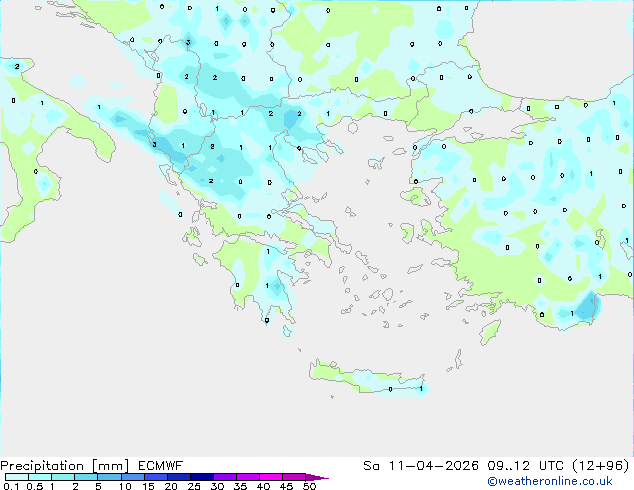This screenshot has width=634, height=490.
Task: Choose the 25–30 mm dark blue swatch
Action: [x=201, y=477]
